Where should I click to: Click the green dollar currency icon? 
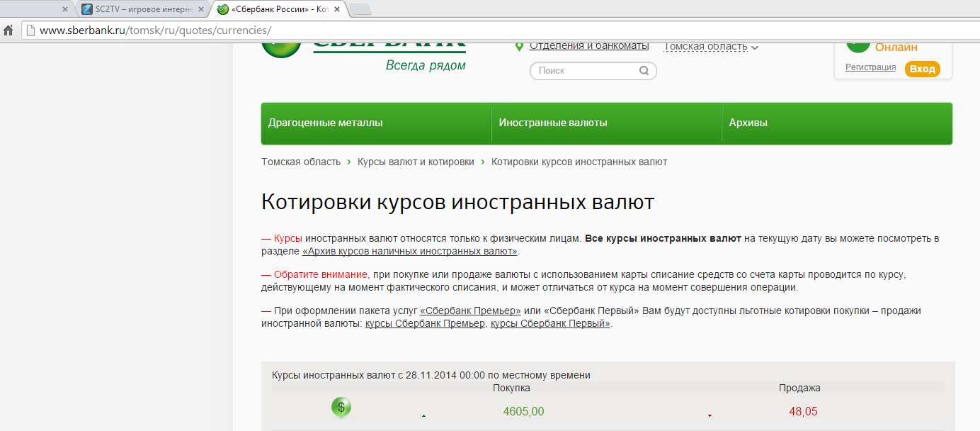click(x=341, y=407)
